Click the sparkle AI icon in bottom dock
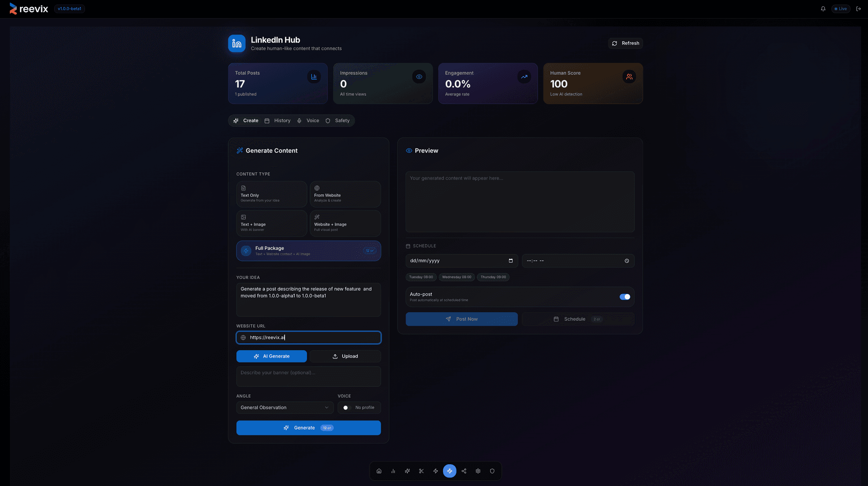 pyautogui.click(x=407, y=471)
